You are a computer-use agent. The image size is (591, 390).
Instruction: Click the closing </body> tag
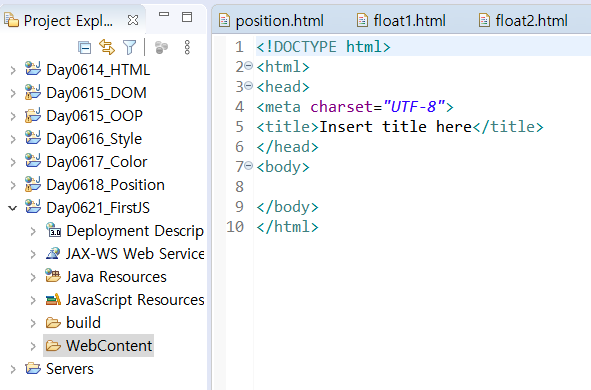[x=288, y=207]
